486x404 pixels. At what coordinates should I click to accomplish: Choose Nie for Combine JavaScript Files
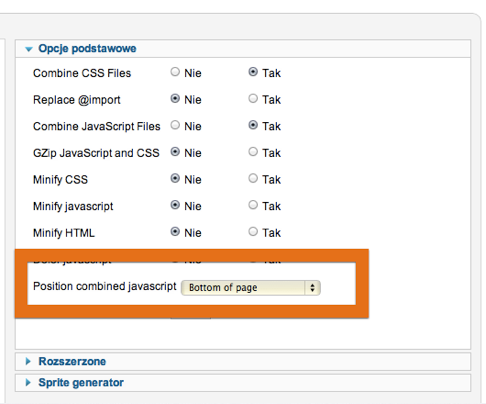pyautogui.click(x=175, y=125)
